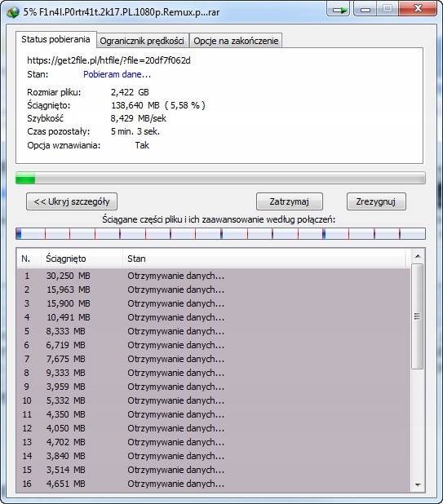The width and height of the screenshot is (443, 504).
Task: Open the Opcje na zakończenie tab
Action: pyautogui.click(x=236, y=41)
